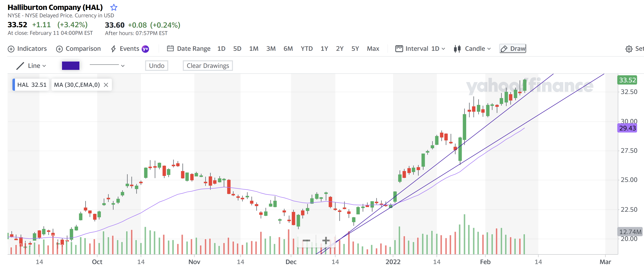This screenshot has width=644, height=274.
Task: Expand the Candle chart type dropdown
Action: pos(472,49)
